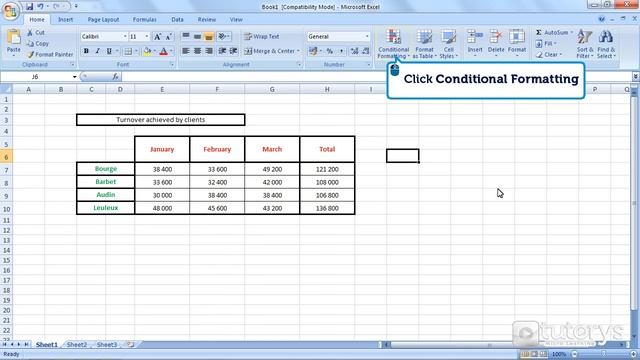640x360 pixels.
Task: Select row 10 header
Action: [6, 209]
